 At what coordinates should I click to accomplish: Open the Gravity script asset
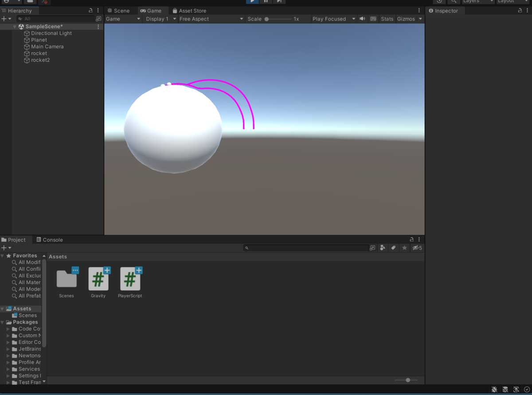[98, 280]
